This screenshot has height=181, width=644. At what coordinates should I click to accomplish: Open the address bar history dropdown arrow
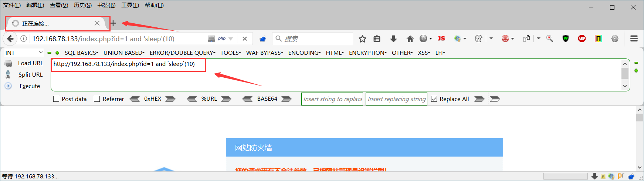click(x=231, y=39)
